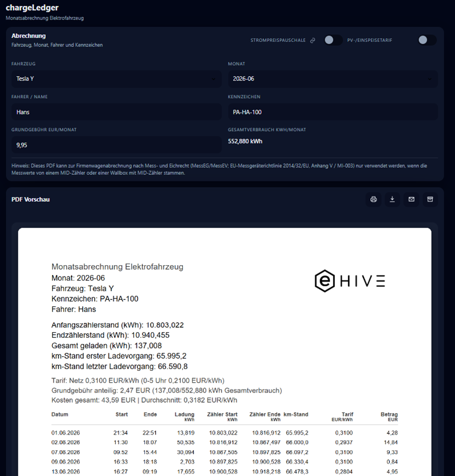Click the Tarif Netz 0,3100 EUR/kWh line

point(138,381)
